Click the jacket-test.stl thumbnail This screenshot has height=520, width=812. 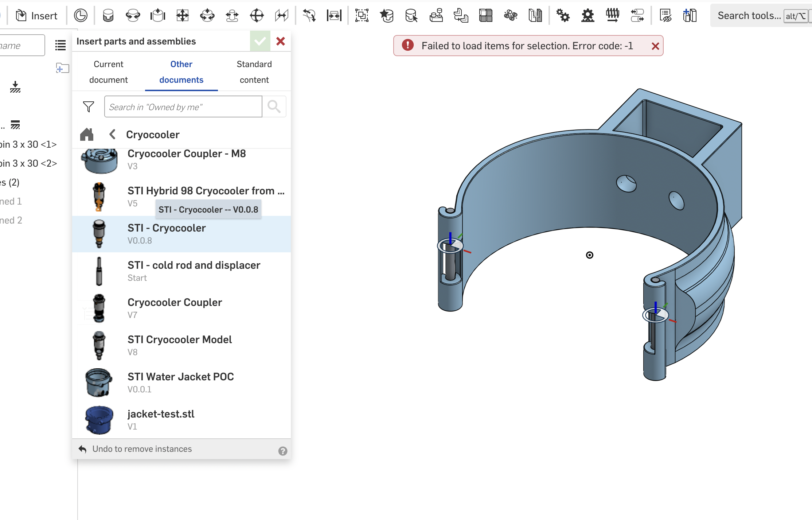[99, 420]
